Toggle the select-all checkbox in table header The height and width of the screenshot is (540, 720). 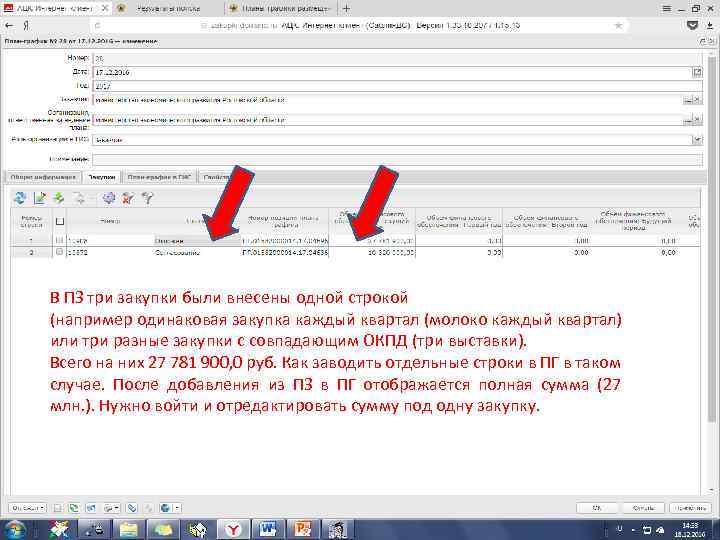click(59, 221)
